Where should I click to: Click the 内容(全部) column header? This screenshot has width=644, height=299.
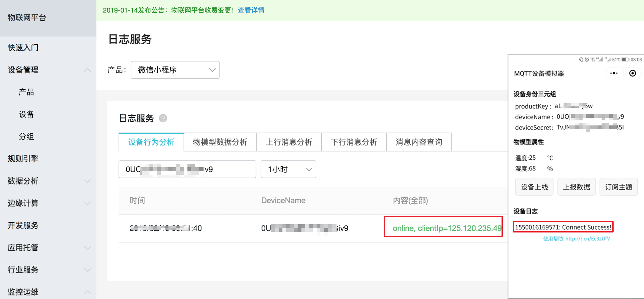point(410,200)
